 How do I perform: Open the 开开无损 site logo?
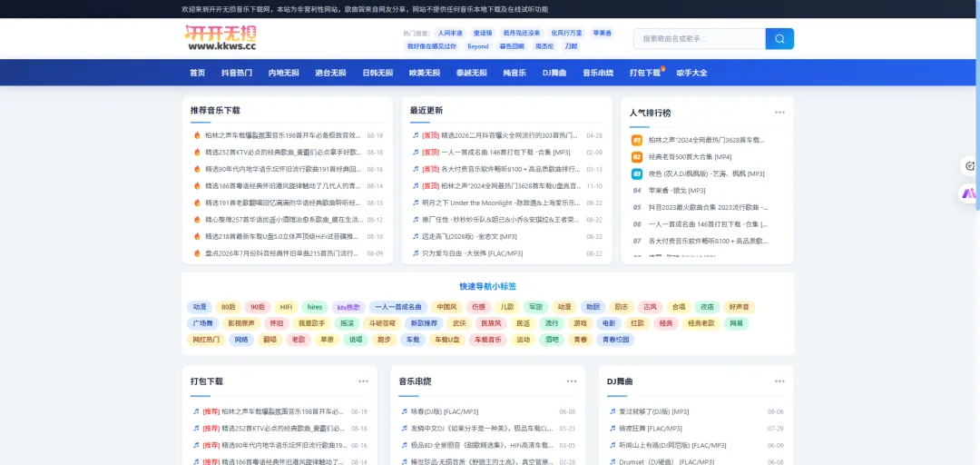[220, 38]
